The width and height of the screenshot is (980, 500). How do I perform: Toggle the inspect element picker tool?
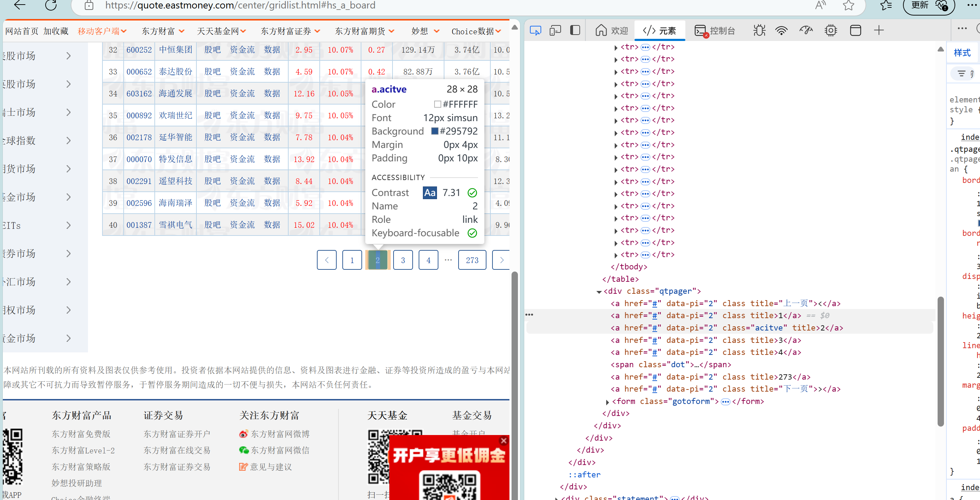535,30
